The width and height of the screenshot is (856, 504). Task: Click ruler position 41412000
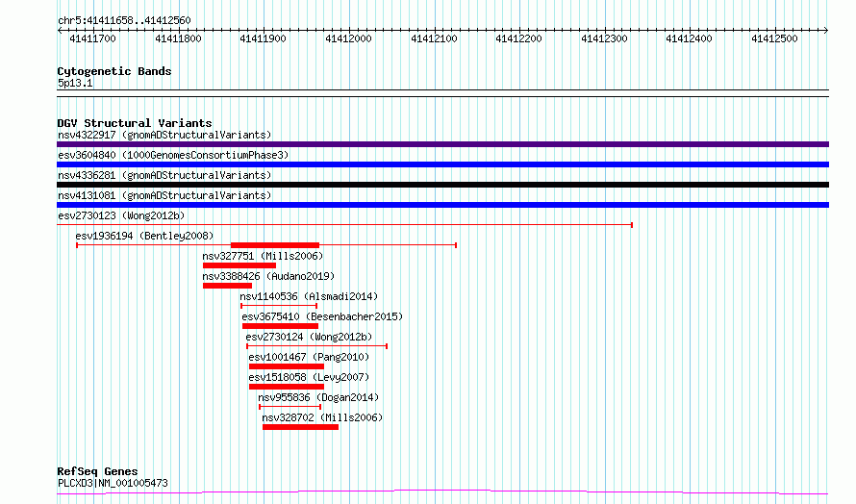coord(348,38)
